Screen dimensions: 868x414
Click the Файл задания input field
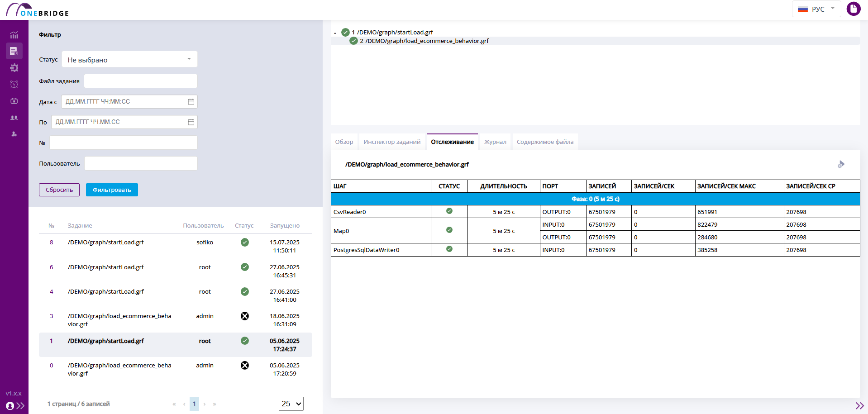tap(141, 81)
